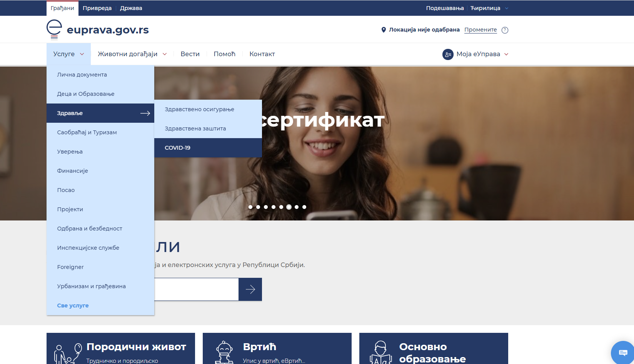Viewport: 634px width, 364px height.
Task: Go to the last carousel slide dot
Action: [304, 207]
